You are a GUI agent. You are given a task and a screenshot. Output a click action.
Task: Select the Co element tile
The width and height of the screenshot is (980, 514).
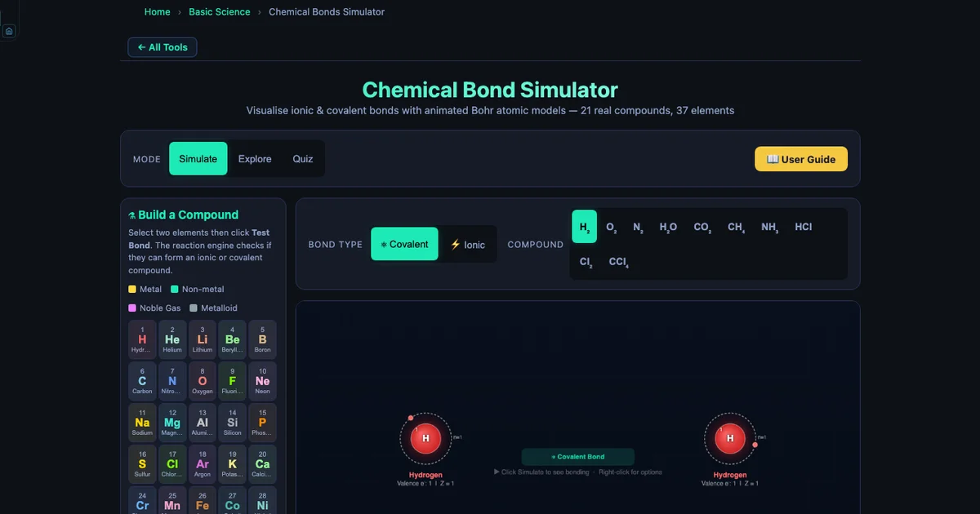[x=233, y=501]
